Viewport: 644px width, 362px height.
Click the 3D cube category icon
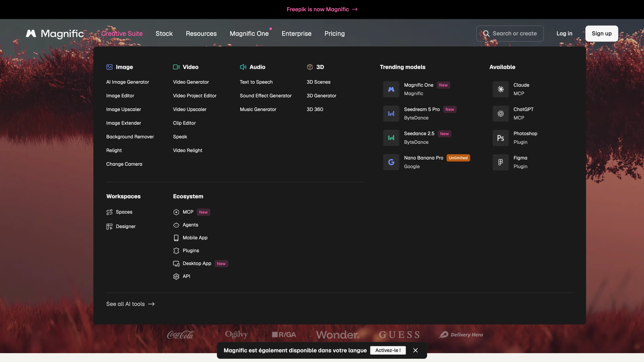(310, 67)
